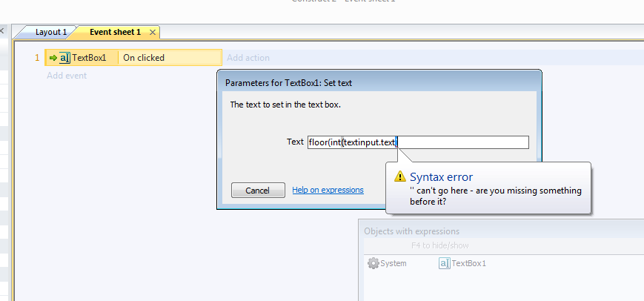The image size is (644, 301).
Task: Click the Syntax error warning icon
Action: tap(399, 176)
